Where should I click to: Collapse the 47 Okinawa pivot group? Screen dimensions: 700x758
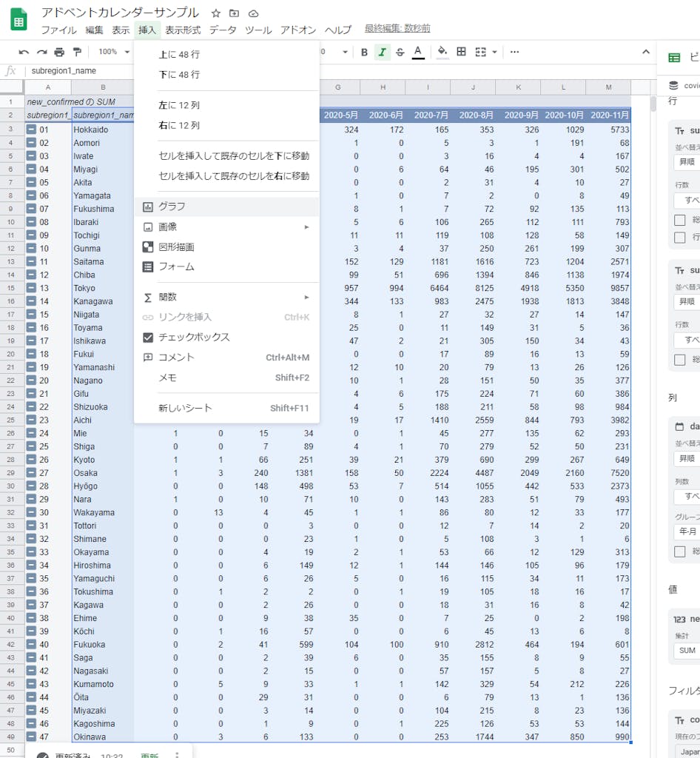pos(31,737)
